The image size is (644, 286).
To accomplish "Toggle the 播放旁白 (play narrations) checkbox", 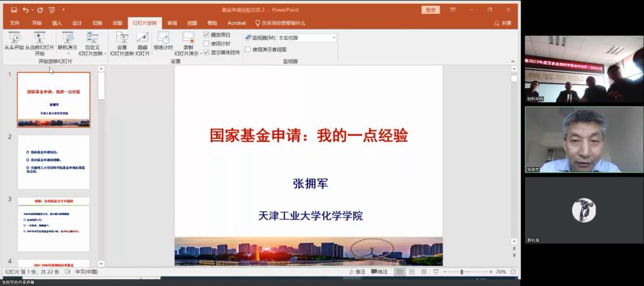I will 206,35.
